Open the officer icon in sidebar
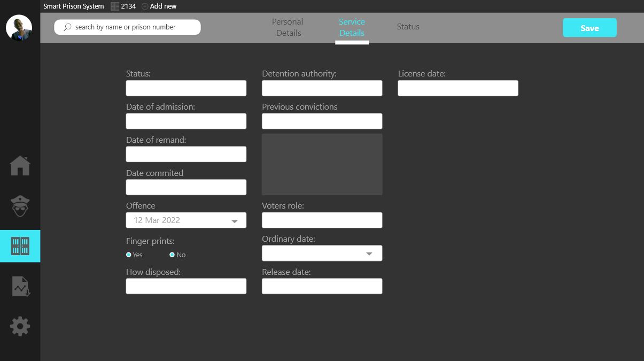Viewport: 644px width, 361px height. 20,206
